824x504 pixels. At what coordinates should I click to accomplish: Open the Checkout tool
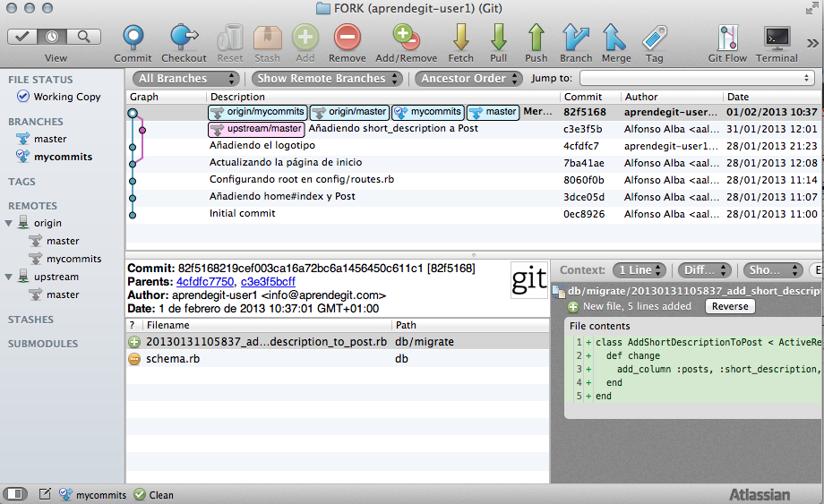coord(184,38)
